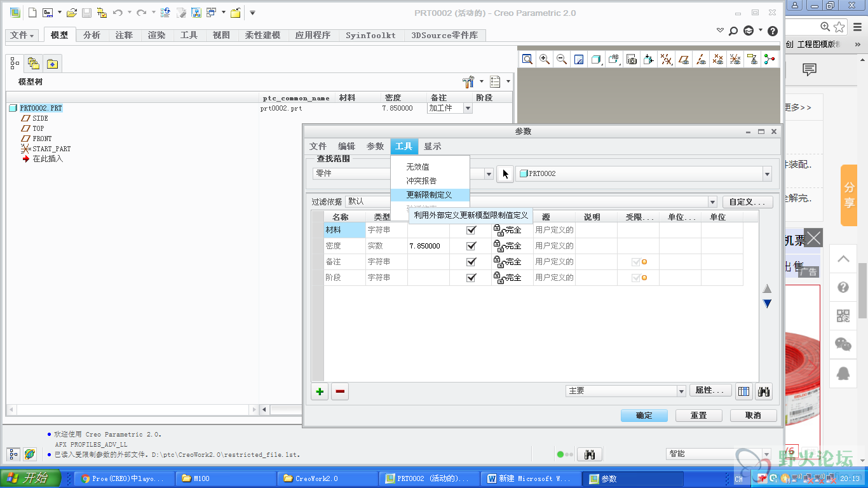This screenshot has height=488, width=868.
Task: Click the selection arrow button in 参数 dialog
Action: click(505, 173)
